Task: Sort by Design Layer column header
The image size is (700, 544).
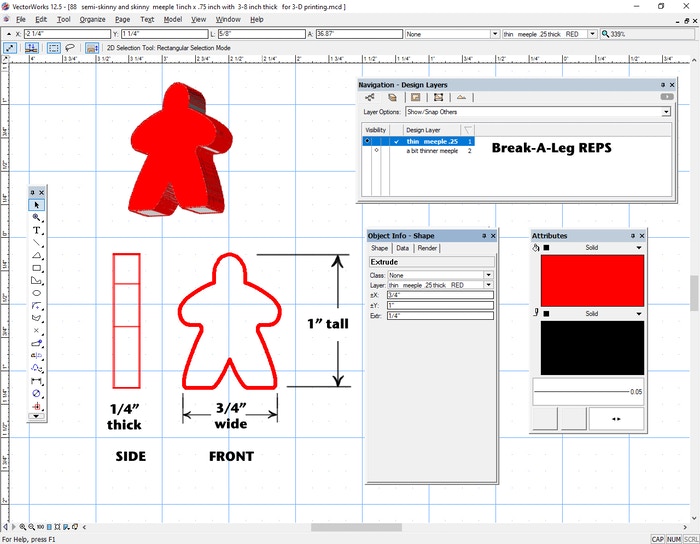Action: tap(431, 130)
